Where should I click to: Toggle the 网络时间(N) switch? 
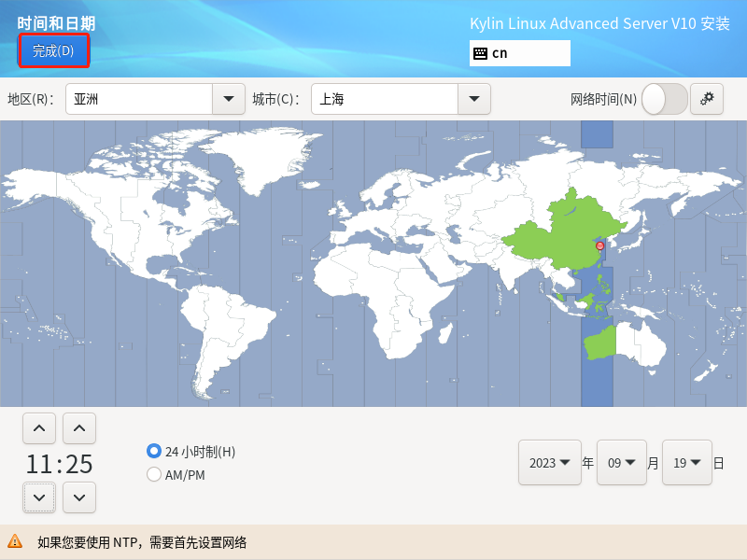tap(664, 99)
